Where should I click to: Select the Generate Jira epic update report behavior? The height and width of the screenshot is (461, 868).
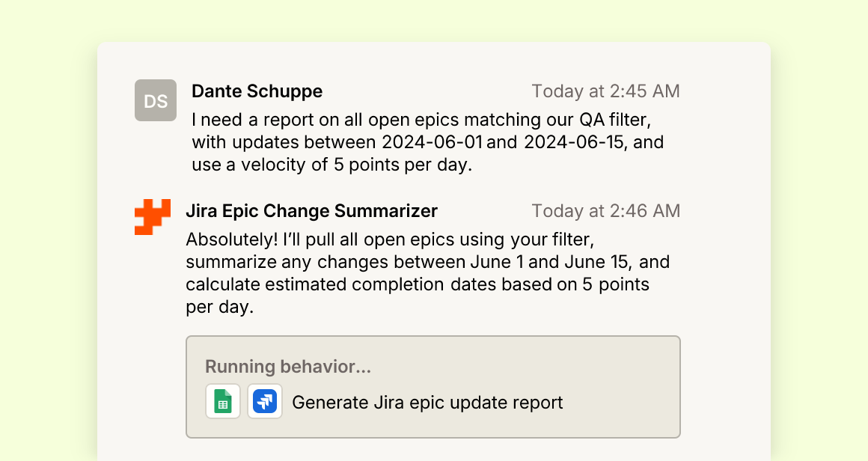tap(427, 403)
